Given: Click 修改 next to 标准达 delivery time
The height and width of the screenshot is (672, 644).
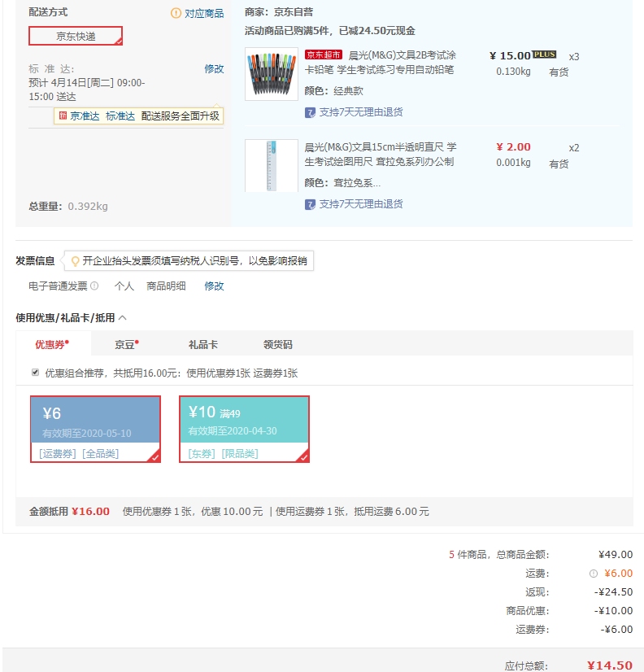Looking at the screenshot, I should [214, 68].
